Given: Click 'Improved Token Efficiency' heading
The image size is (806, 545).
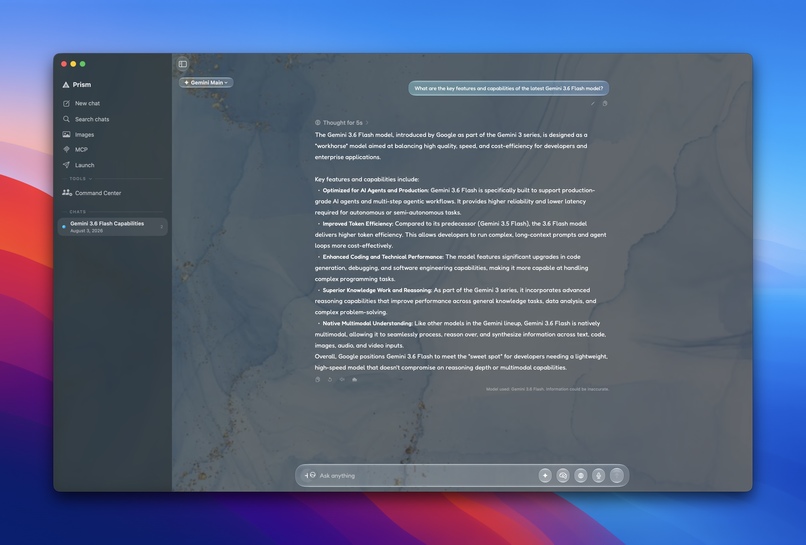Looking at the screenshot, I should [358, 224].
